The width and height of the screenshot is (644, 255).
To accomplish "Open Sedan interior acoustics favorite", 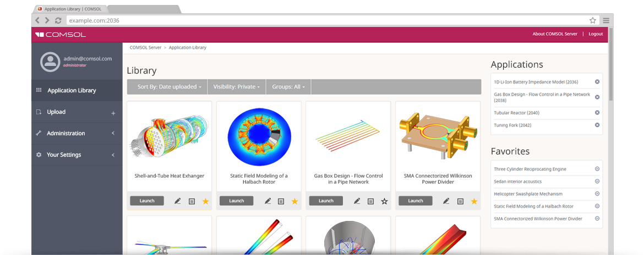I will click(x=518, y=181).
